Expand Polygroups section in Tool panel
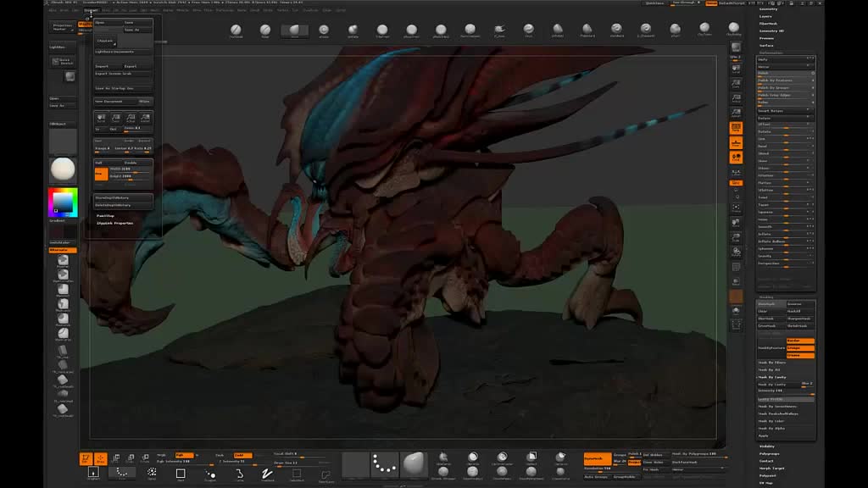868x488 pixels. [x=770, y=454]
